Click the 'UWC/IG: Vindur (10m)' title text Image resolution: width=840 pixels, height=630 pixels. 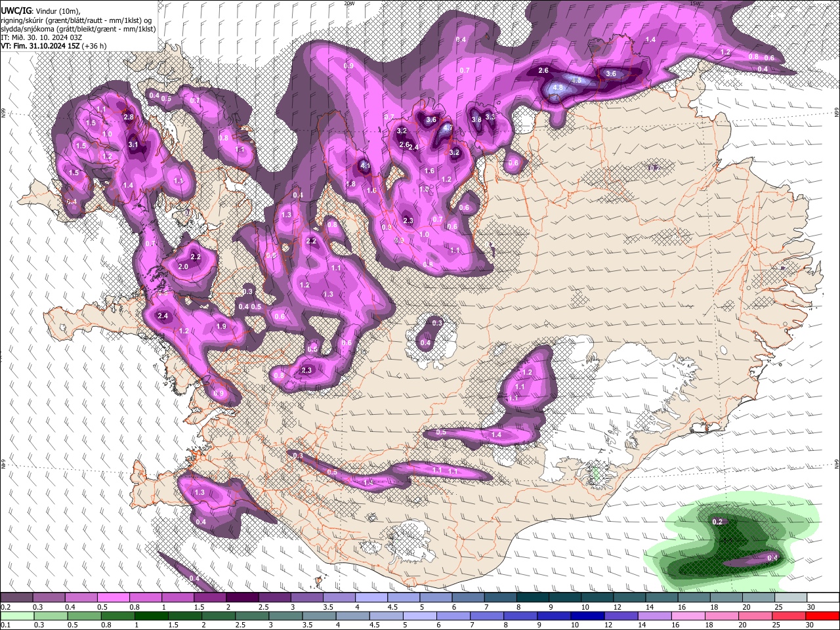point(40,11)
